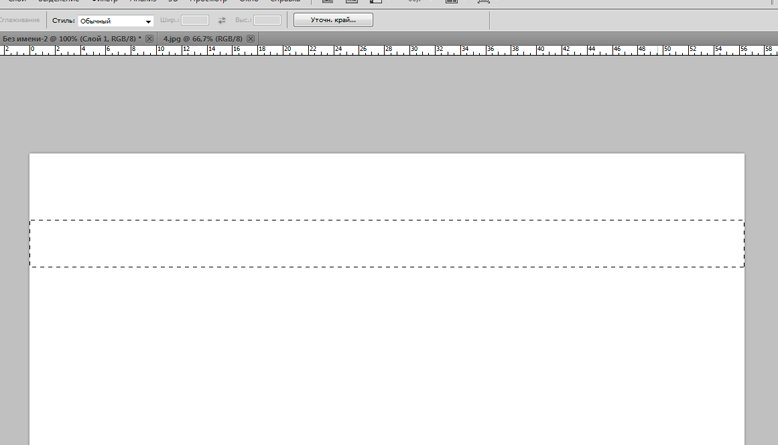Click the swap width and height arrows icon
778x445 pixels.
pos(222,20)
